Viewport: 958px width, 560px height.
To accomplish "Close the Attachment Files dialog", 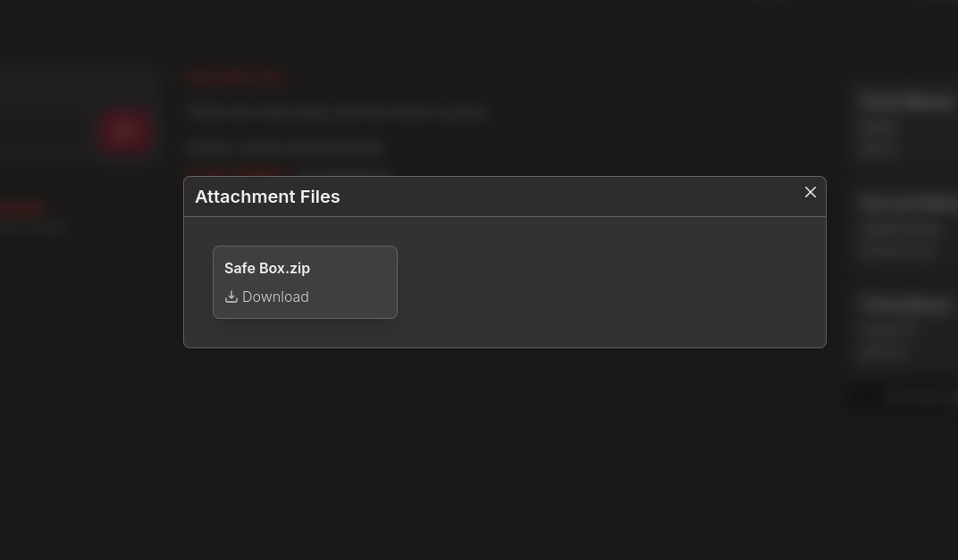I will (811, 192).
